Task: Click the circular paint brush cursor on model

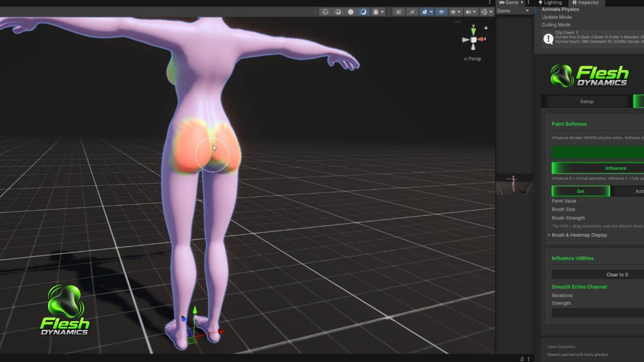Action: (x=212, y=154)
